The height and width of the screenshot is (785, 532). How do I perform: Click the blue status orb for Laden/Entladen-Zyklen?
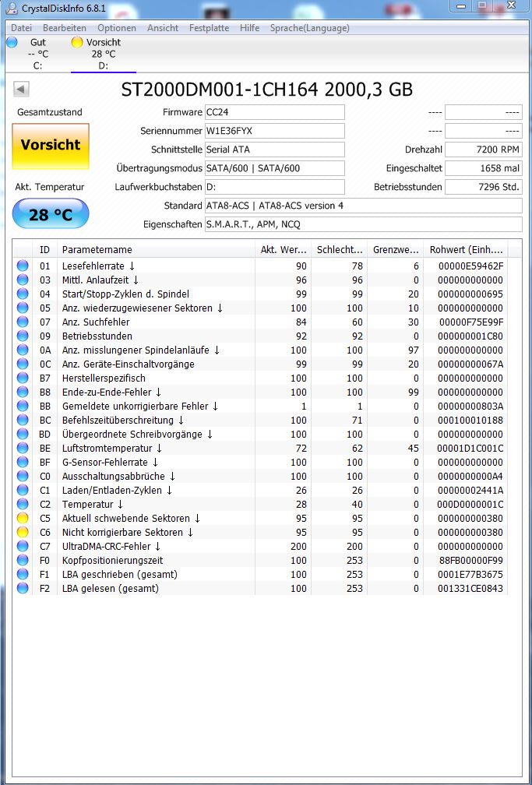(23, 490)
